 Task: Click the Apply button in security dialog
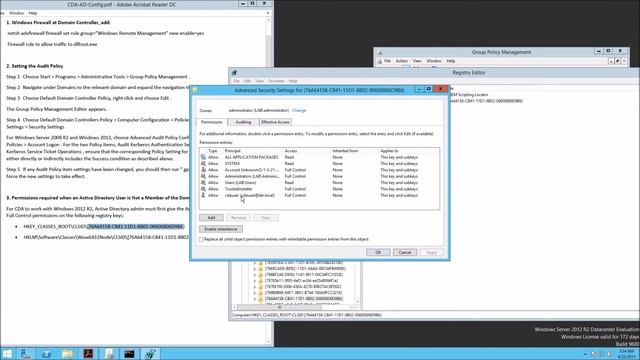point(431,253)
